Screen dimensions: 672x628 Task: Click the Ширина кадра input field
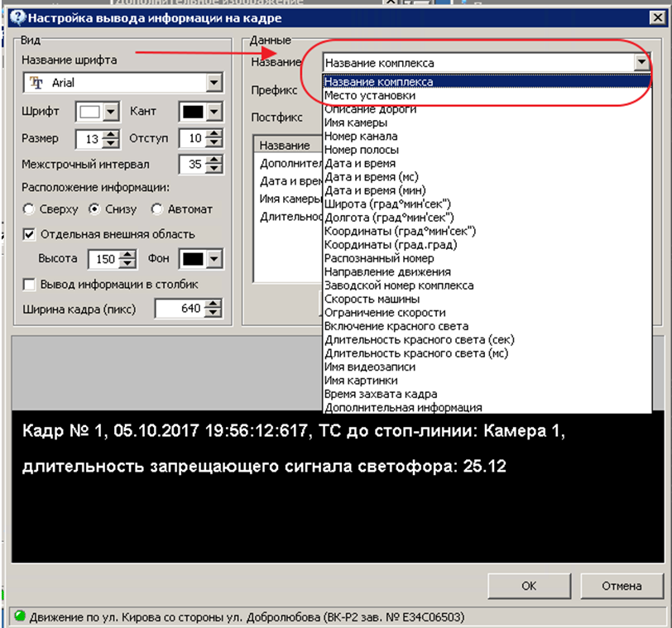tap(180, 309)
